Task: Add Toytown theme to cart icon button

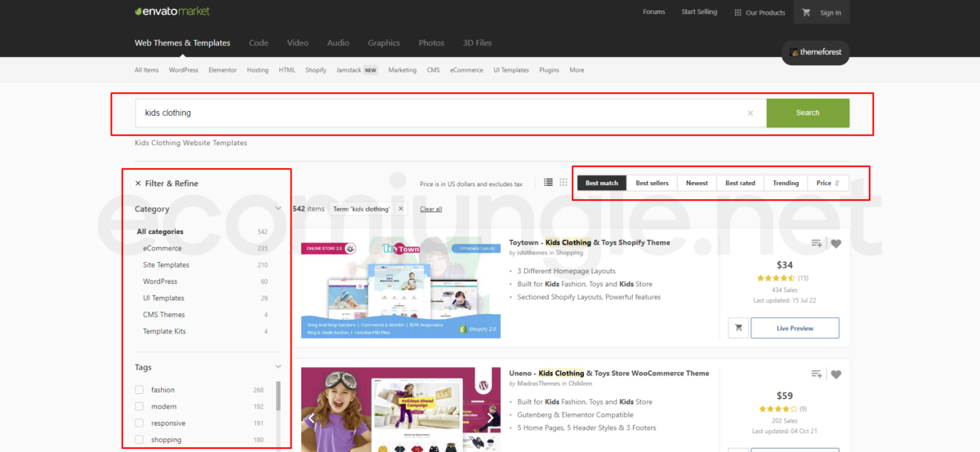Action: point(738,328)
